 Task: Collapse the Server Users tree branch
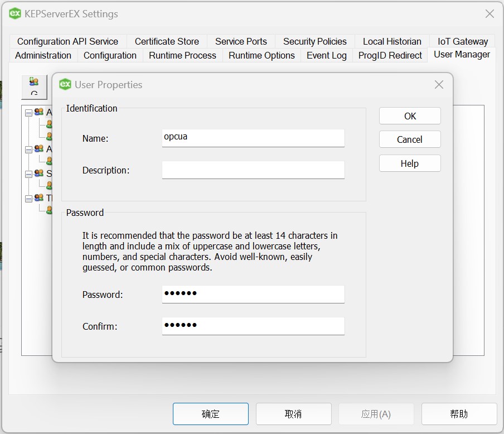29,173
